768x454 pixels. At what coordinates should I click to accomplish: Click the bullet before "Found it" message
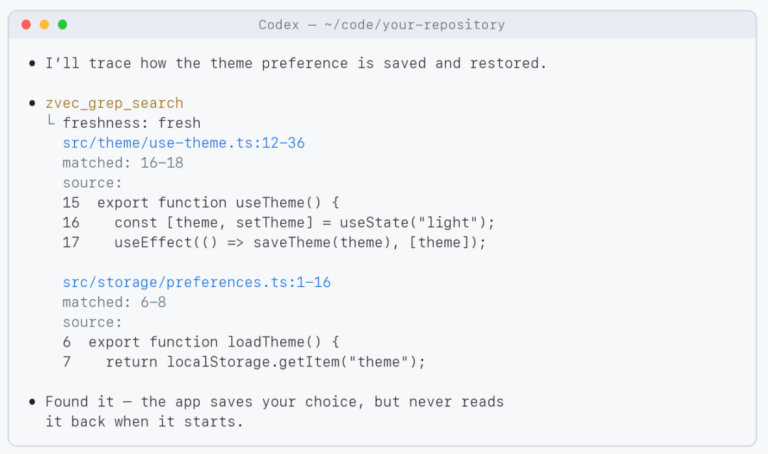click(32, 402)
